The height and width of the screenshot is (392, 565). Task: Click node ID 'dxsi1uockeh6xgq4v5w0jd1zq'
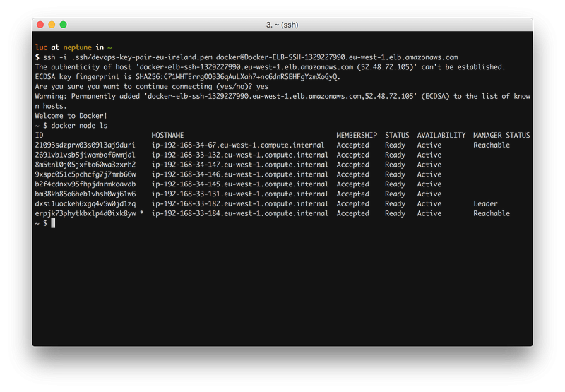click(x=85, y=203)
